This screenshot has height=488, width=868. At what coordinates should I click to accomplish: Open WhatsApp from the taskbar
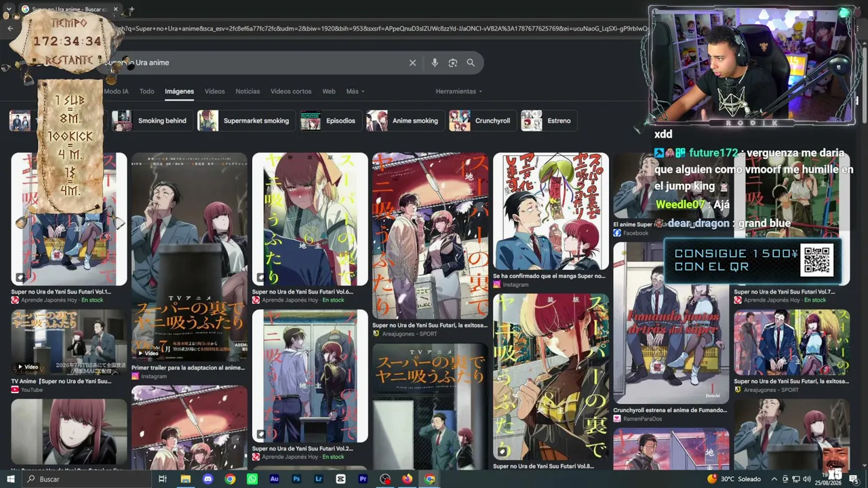click(x=252, y=479)
